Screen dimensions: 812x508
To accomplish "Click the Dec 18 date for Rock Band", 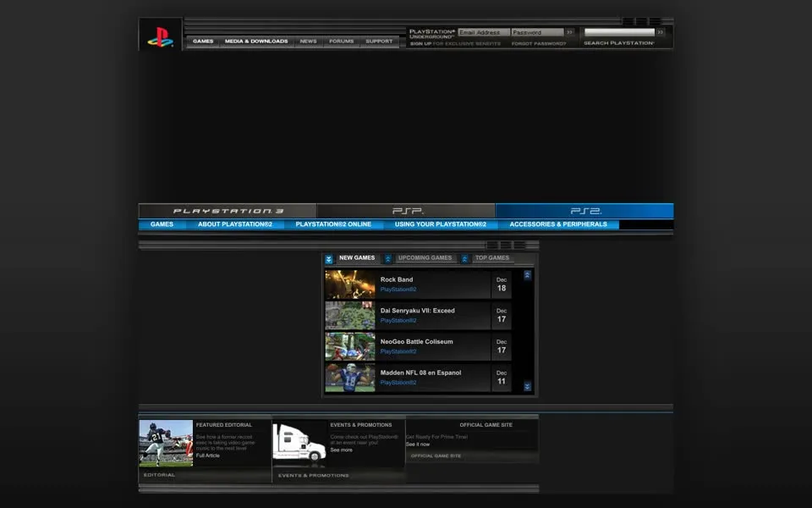I will tap(502, 284).
